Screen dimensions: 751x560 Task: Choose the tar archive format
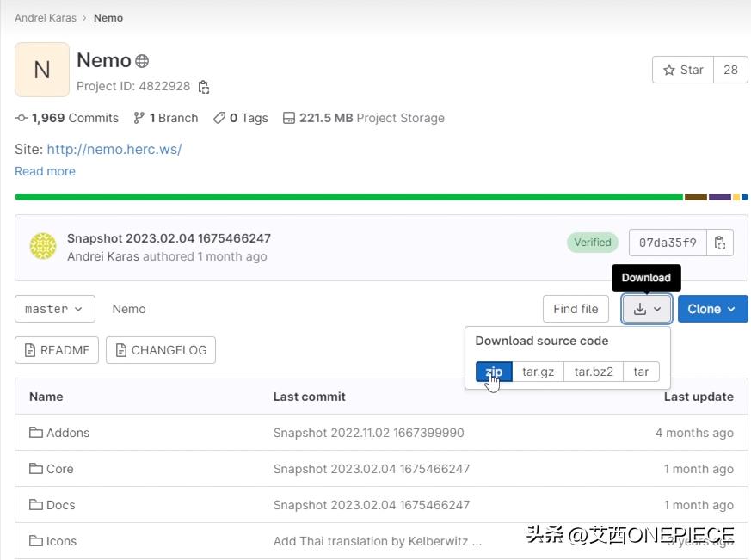pyautogui.click(x=641, y=372)
